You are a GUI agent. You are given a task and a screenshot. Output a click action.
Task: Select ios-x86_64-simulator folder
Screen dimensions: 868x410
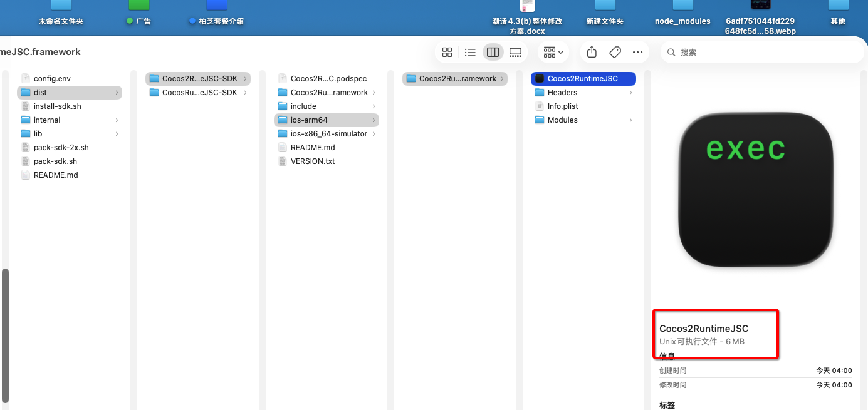click(x=327, y=134)
